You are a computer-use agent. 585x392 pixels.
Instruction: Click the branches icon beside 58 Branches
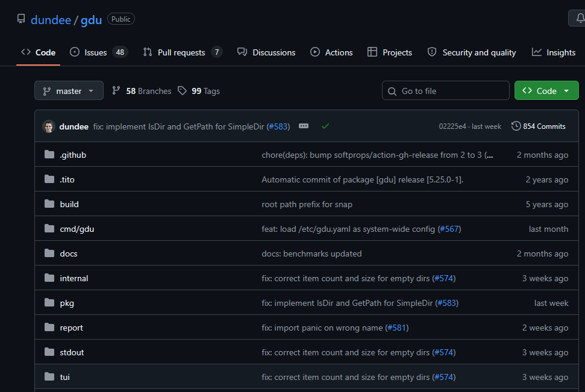click(x=116, y=91)
